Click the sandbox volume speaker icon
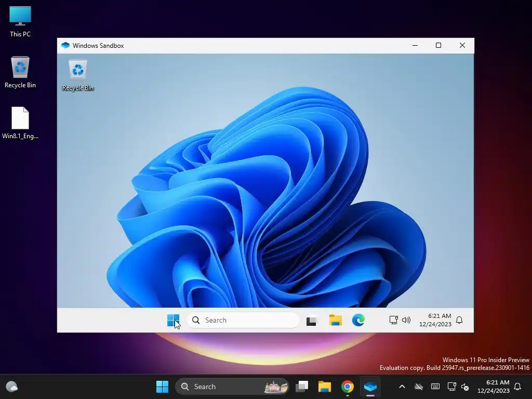 tap(406, 320)
